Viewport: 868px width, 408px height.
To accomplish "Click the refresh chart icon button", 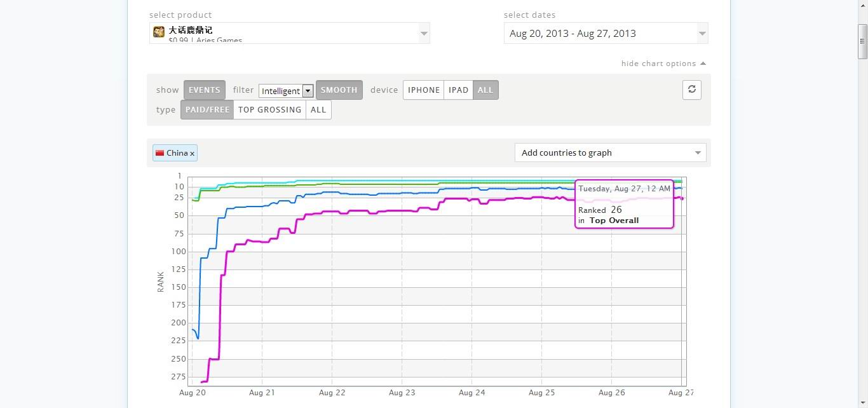I will click(691, 90).
